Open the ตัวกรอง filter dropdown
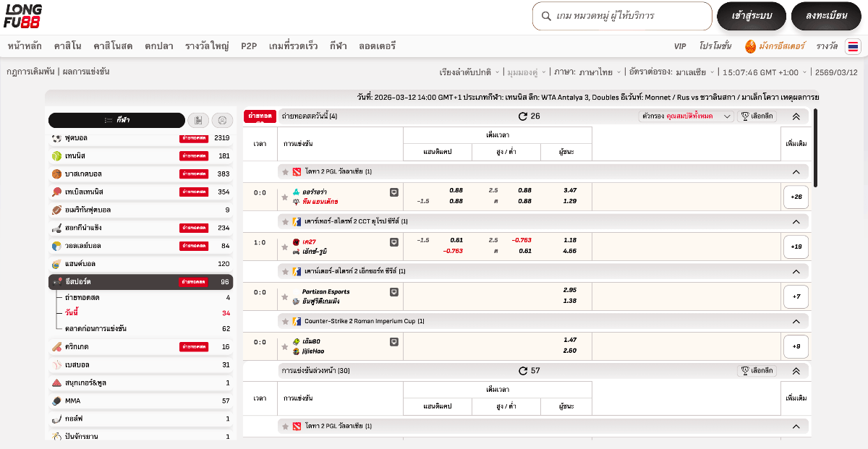 [x=687, y=116]
